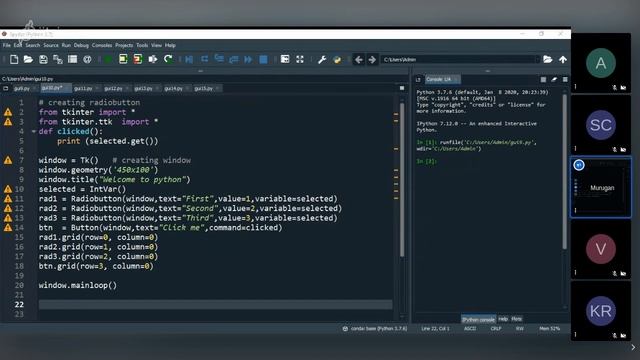Run the current cell icon
This screenshot has height=360, width=640.
point(123,60)
